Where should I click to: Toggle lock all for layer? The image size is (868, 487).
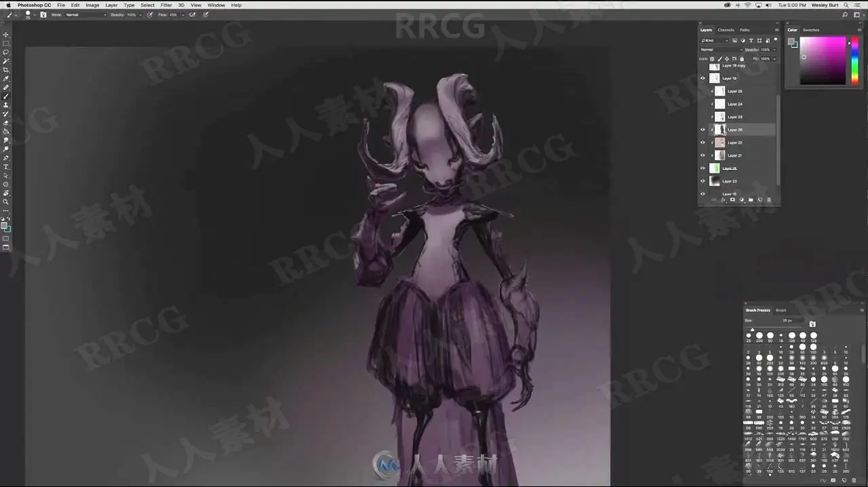(x=742, y=59)
